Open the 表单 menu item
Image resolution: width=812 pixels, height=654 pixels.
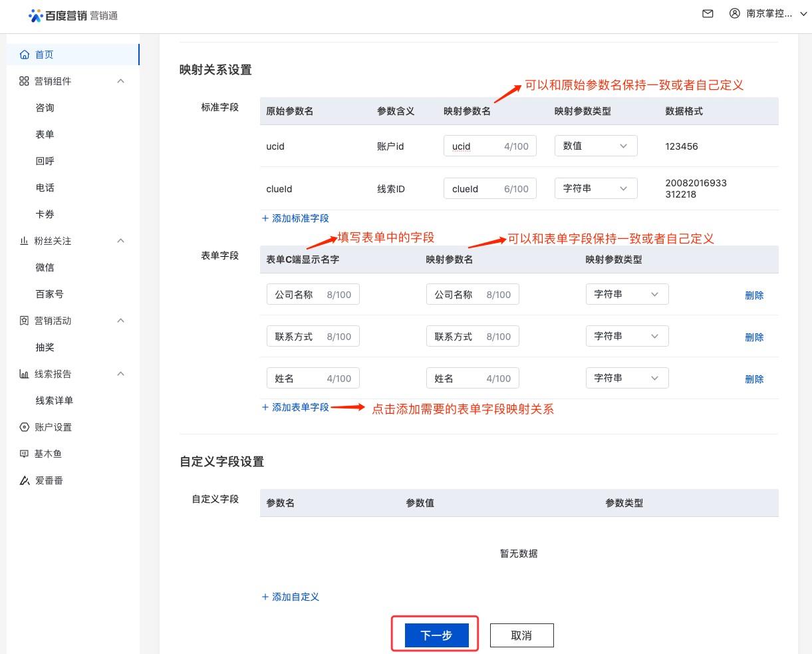click(45, 134)
